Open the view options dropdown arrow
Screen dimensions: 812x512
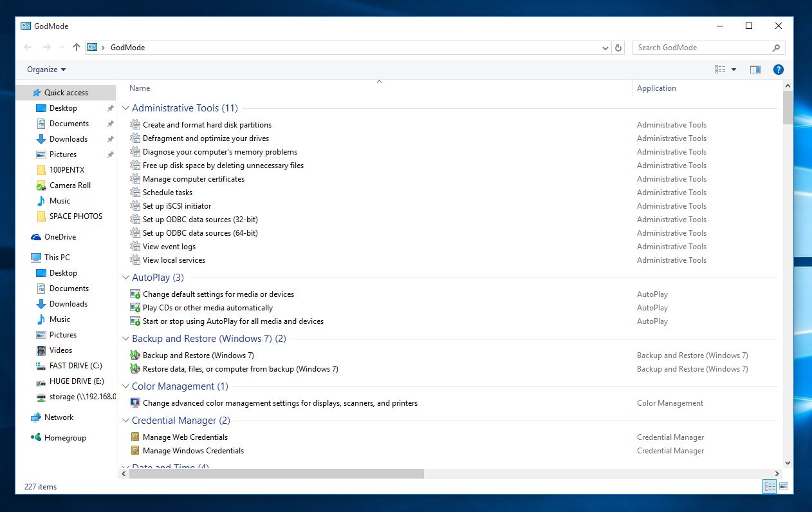[734, 70]
